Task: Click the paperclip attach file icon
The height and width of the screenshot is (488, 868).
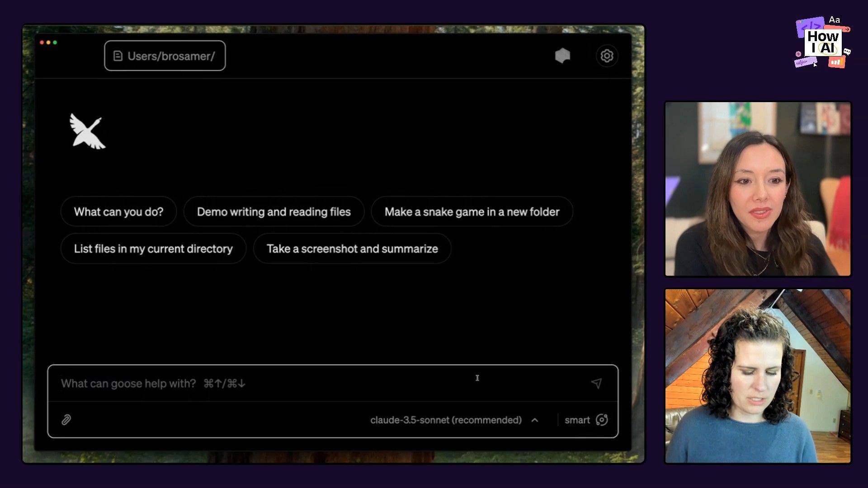Action: coord(66,420)
